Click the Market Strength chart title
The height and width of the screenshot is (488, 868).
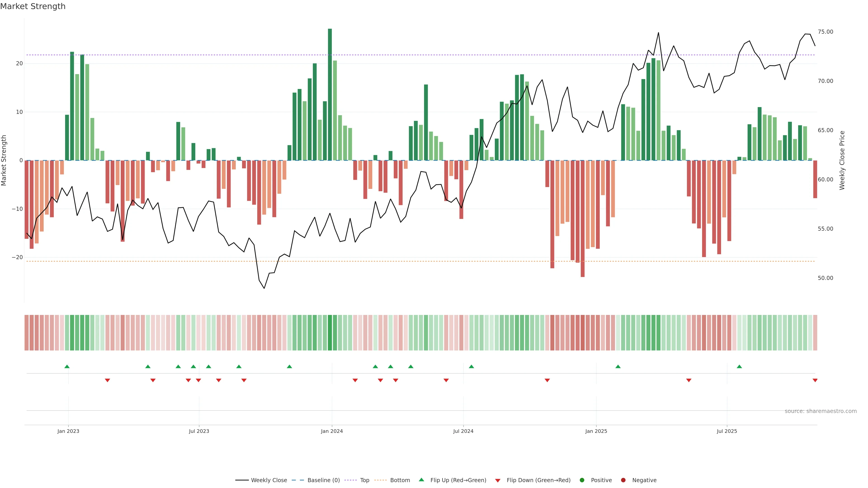pos(33,6)
